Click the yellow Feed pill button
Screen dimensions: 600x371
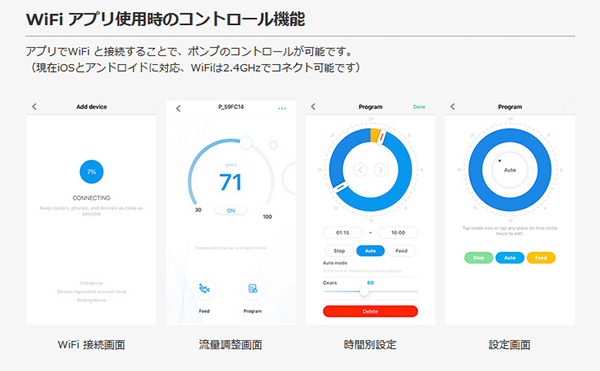pos(541,258)
